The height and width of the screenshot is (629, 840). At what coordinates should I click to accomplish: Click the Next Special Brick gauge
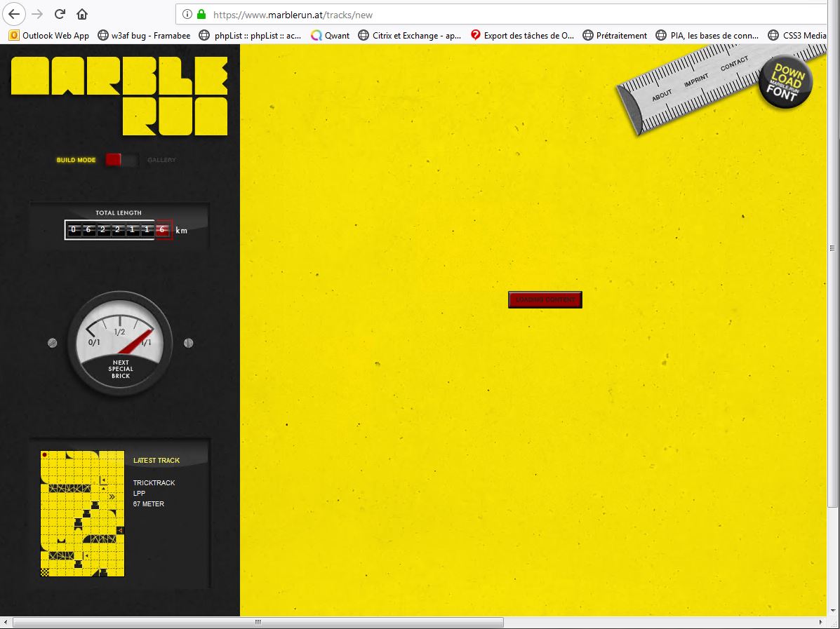(120, 343)
